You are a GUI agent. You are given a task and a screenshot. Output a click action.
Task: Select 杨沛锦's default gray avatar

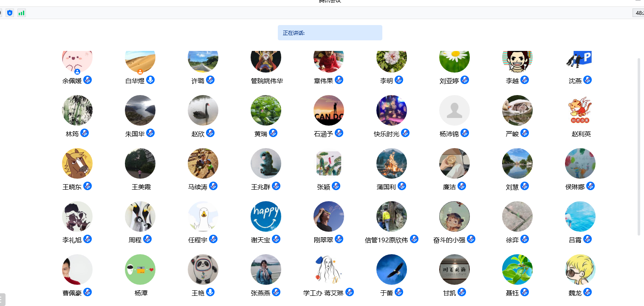455,110
